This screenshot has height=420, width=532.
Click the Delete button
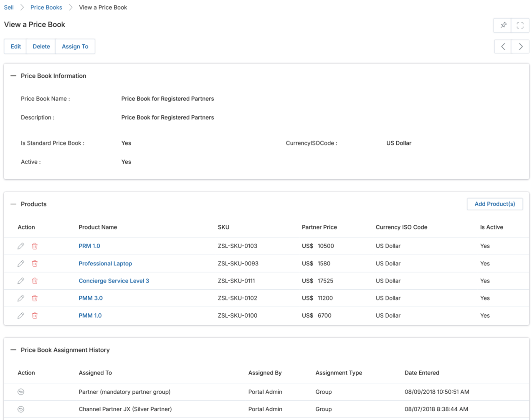pyautogui.click(x=41, y=46)
